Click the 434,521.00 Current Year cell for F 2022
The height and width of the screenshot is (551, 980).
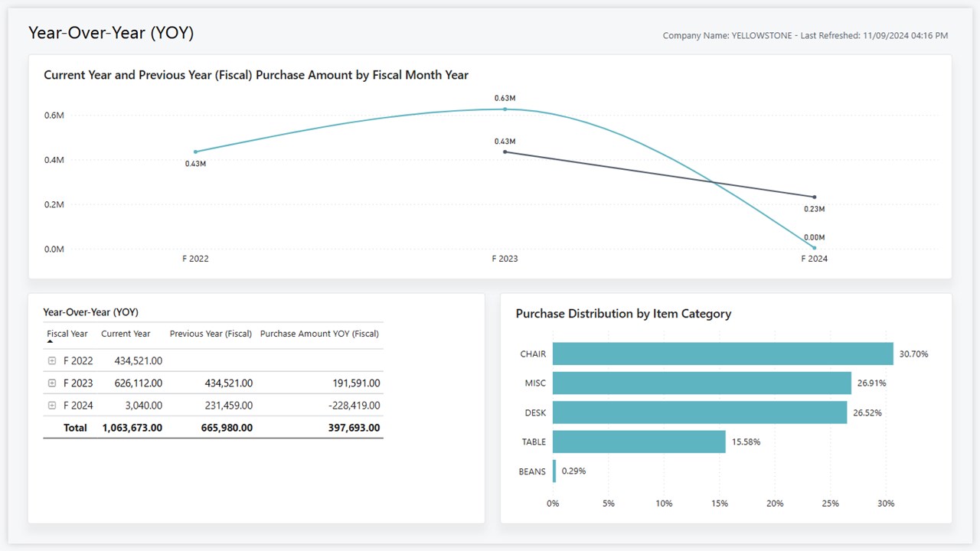click(139, 360)
